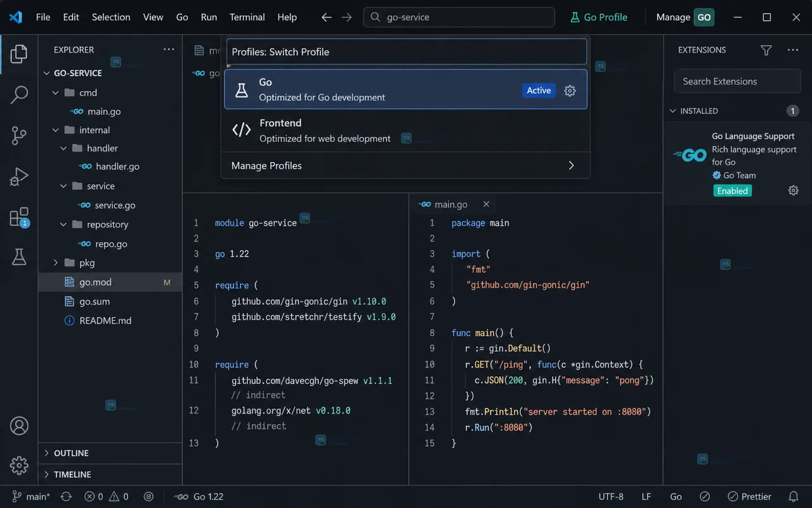Click the Go language mode in status bar

click(676, 497)
